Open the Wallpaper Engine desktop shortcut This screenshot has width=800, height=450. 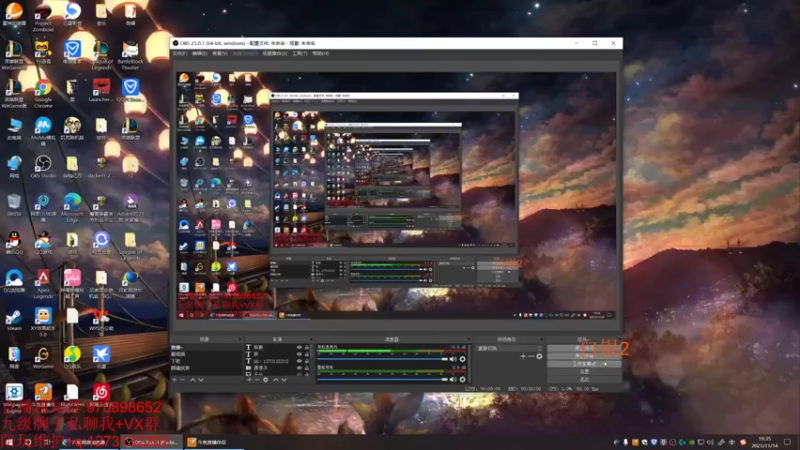click(14, 396)
